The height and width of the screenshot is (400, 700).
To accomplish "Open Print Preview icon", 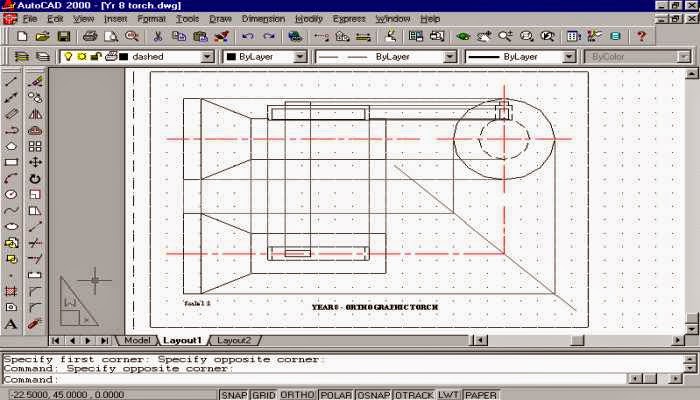I will coord(111,37).
